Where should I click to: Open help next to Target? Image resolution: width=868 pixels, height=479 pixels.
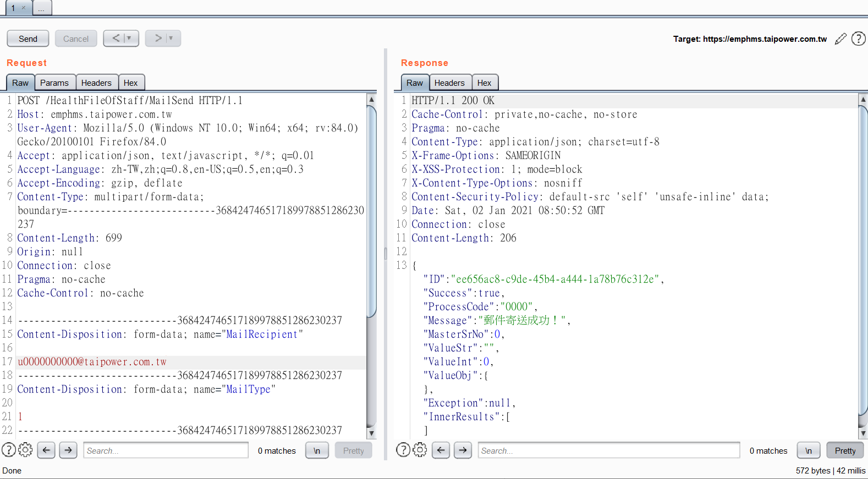(x=859, y=38)
